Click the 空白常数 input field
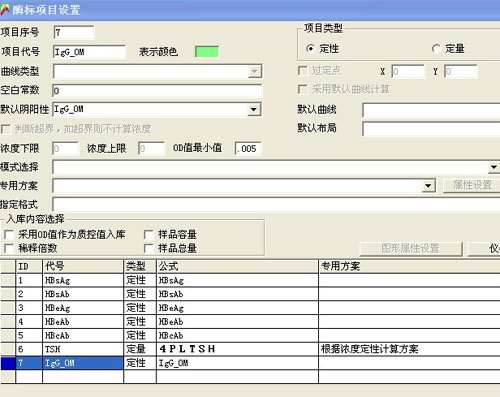 click(157, 91)
